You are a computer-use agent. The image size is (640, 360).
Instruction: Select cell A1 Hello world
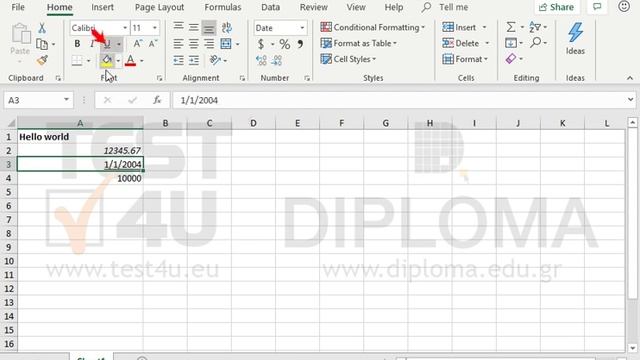pos(80,137)
